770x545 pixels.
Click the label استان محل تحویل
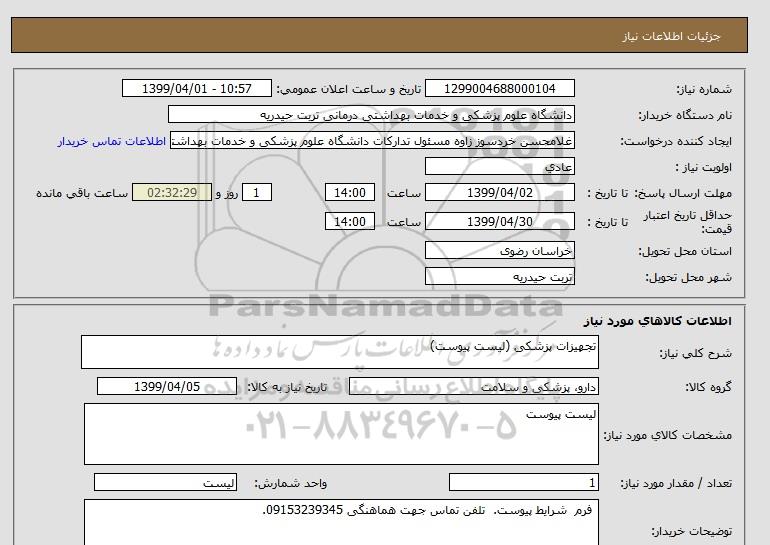[685, 251]
